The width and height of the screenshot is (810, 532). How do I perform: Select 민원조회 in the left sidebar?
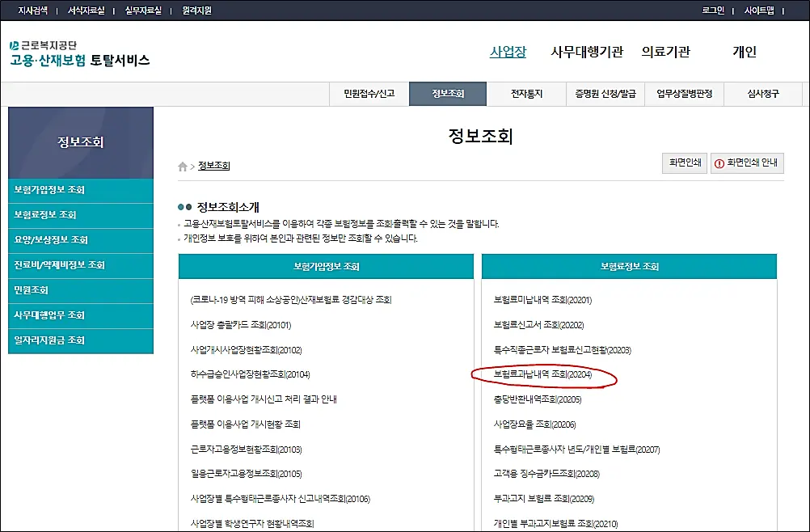point(81,291)
